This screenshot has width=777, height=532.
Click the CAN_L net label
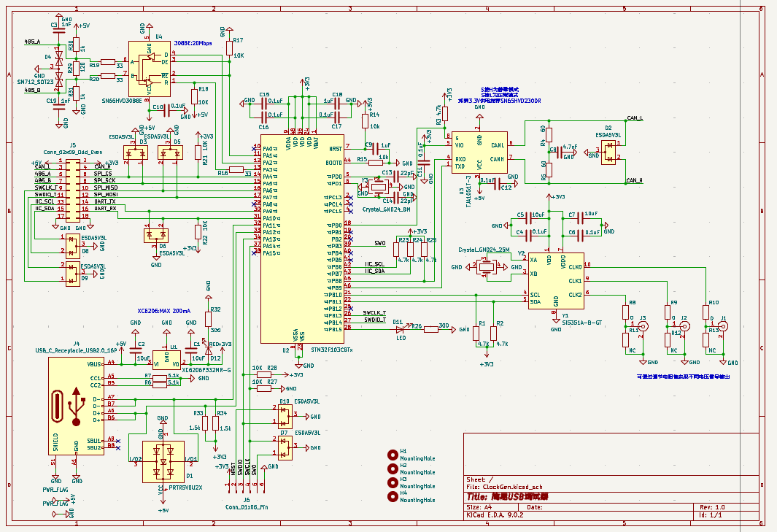tap(635, 118)
